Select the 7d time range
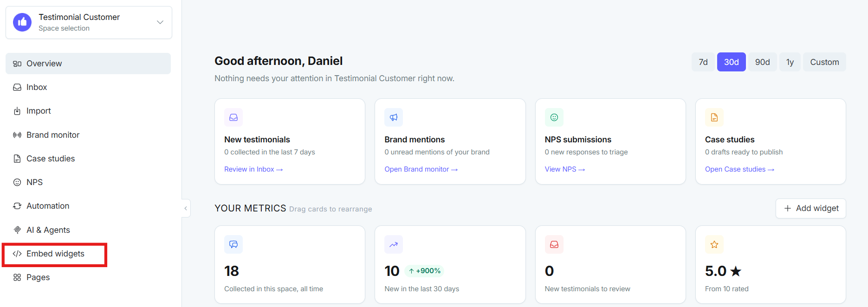 click(x=703, y=62)
